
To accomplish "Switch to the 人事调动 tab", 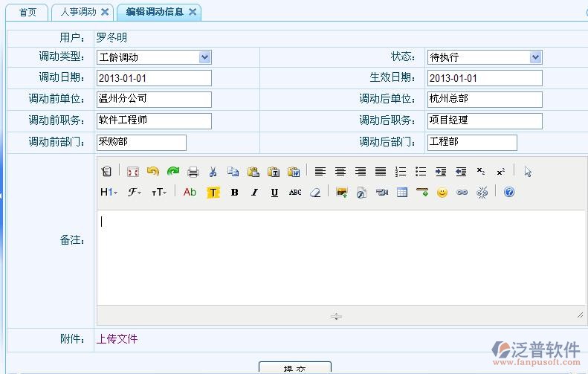I will coord(78,12).
